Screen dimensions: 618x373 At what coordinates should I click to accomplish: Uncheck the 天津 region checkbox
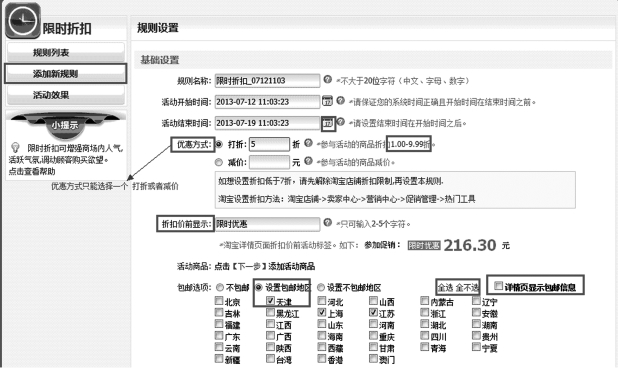270,301
